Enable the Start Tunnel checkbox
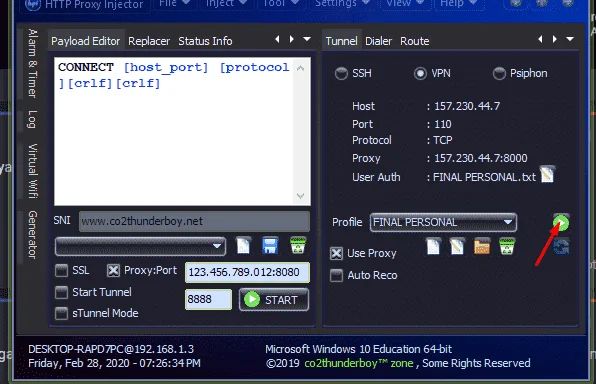The width and height of the screenshot is (596, 384). (61, 292)
